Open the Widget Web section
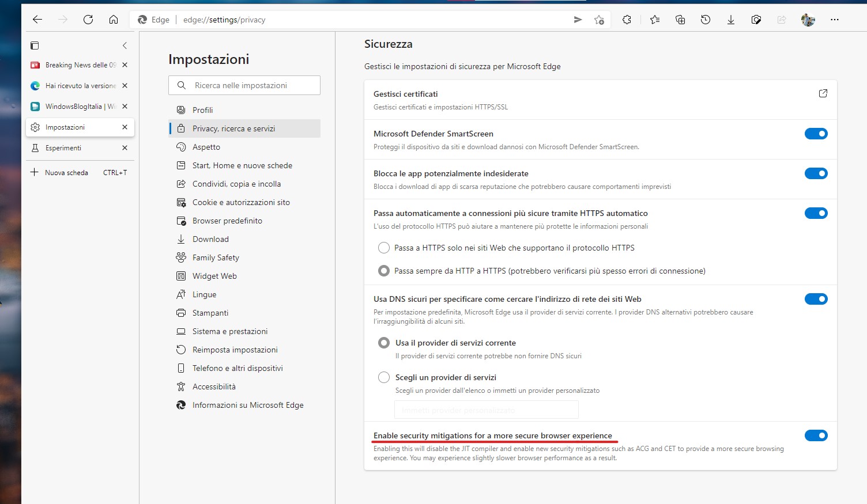Image resolution: width=867 pixels, height=504 pixels. (x=244, y=276)
